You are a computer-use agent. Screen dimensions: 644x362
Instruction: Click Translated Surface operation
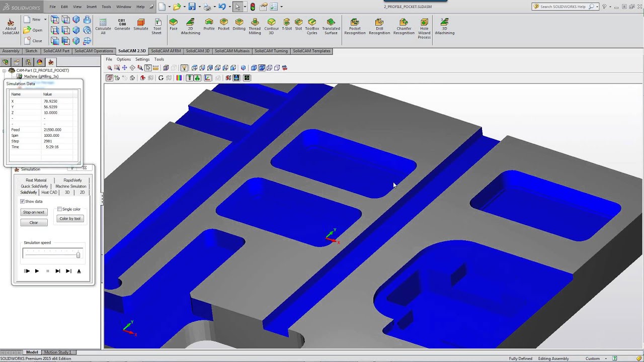[x=331, y=27]
